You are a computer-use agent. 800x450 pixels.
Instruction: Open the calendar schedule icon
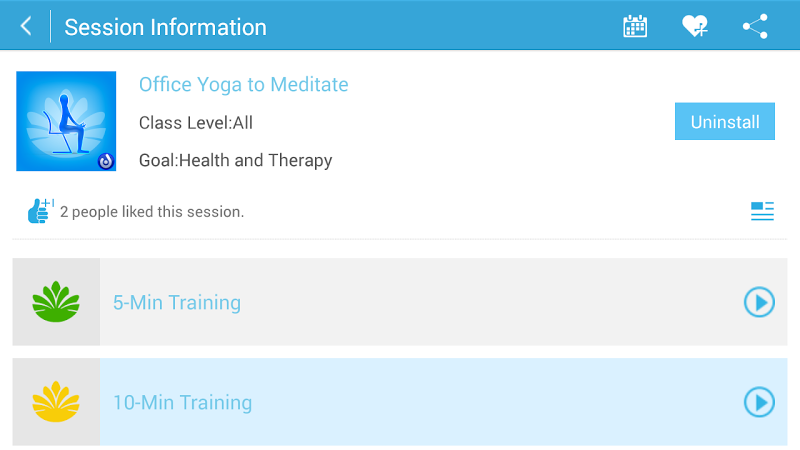(635, 26)
